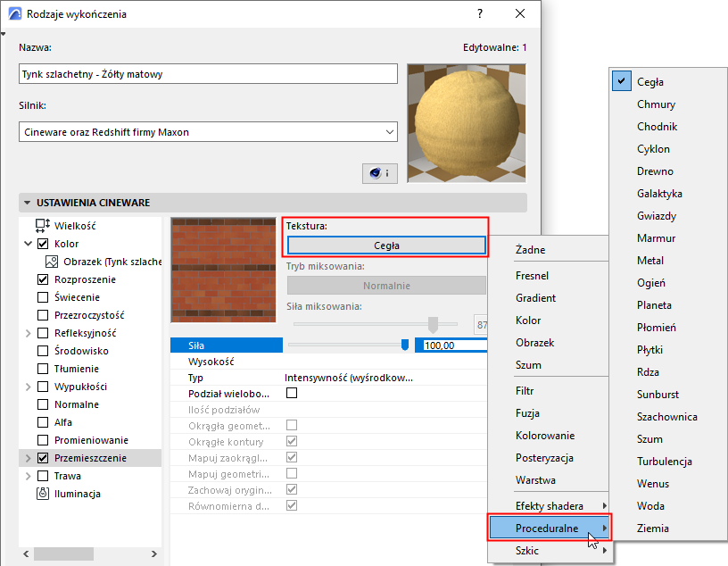Image resolution: width=728 pixels, height=566 pixels.
Task: Collapse the USTAWIENIA CINEWARE section
Action: click(27, 203)
